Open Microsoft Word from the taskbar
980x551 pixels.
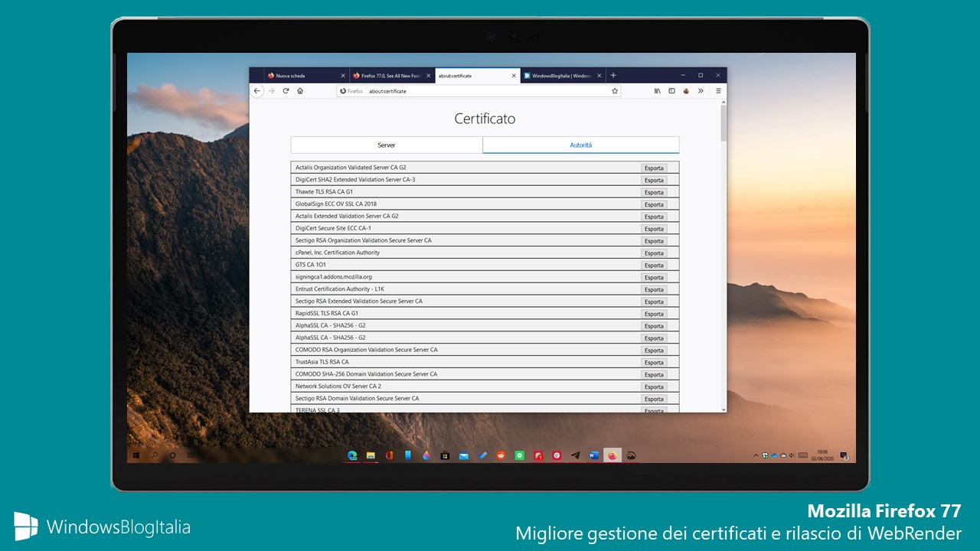[593, 455]
